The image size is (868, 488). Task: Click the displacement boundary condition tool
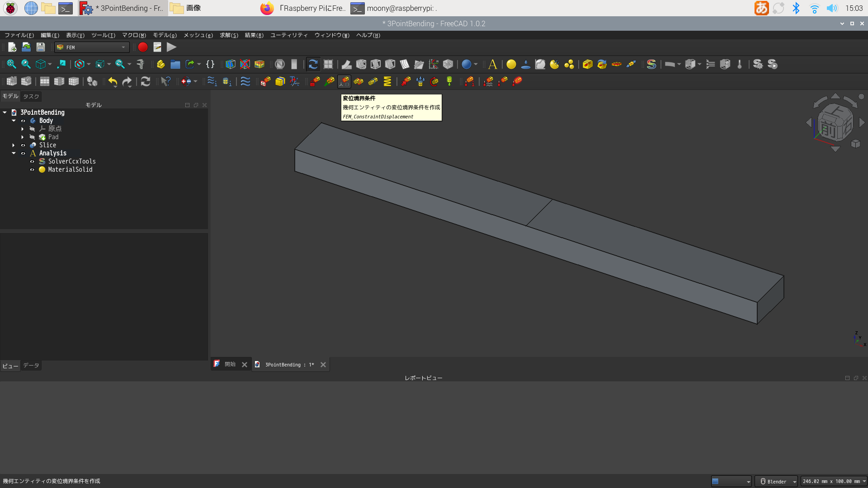344,81
